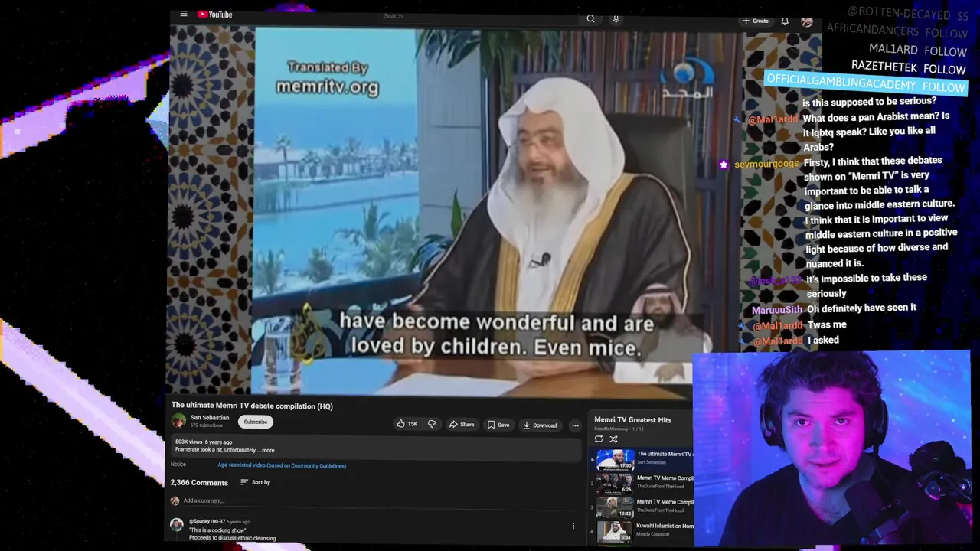
Task: Play 'Kuwaiti Islamist' playlist video
Action: tap(642, 531)
